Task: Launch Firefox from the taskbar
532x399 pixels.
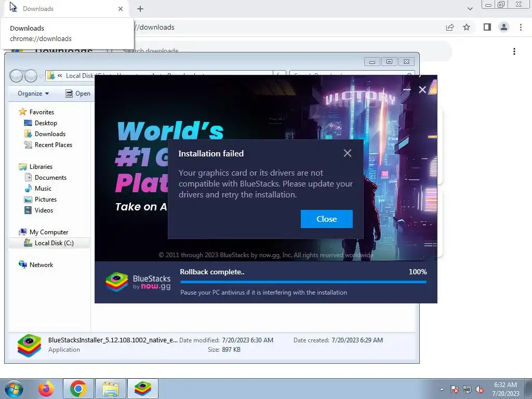Action: coord(46,389)
